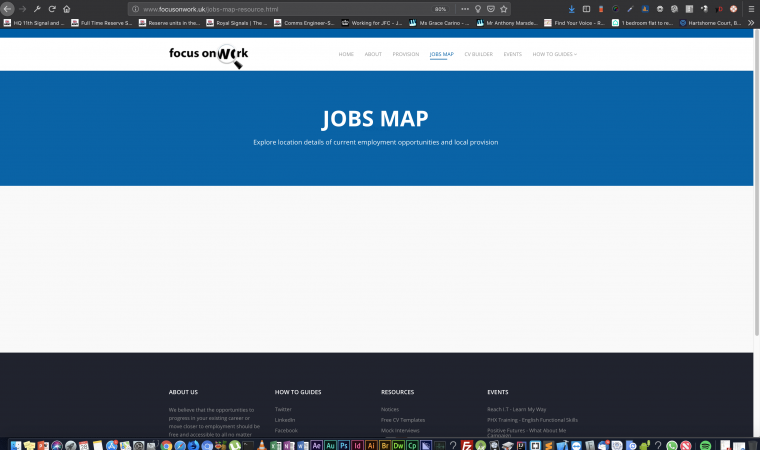Open the Firefox hamburger menu
The height and width of the screenshot is (450, 760).
click(751, 9)
